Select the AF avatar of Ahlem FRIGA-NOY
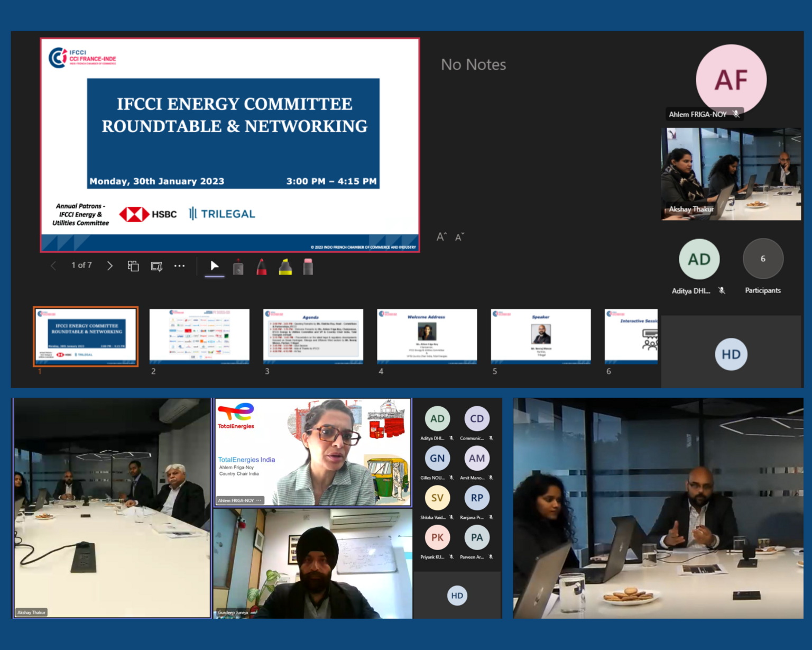 tap(731, 79)
